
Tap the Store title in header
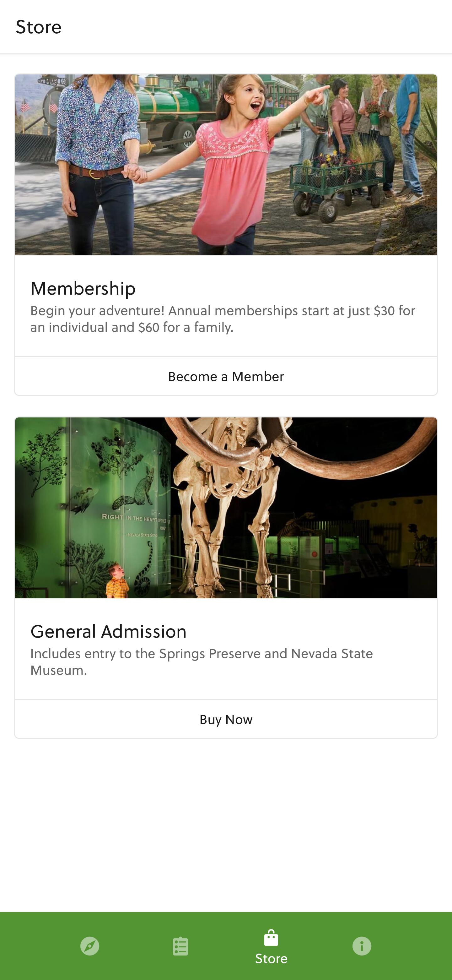pos(38,27)
